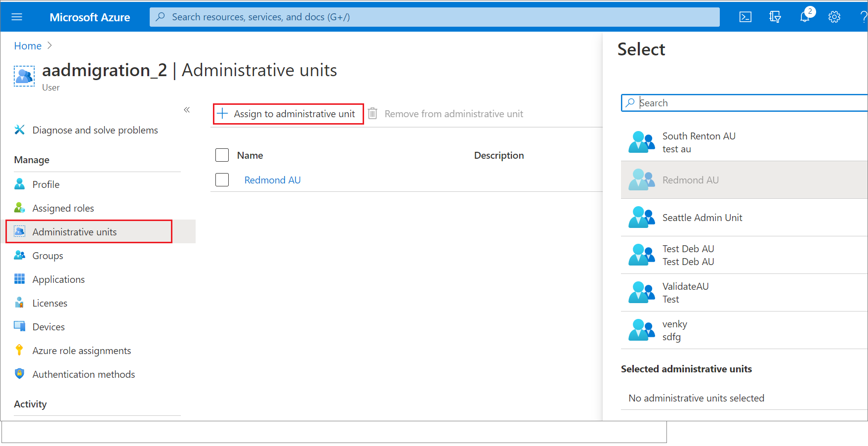This screenshot has height=446, width=868.
Task: Open Applications in the sidebar
Action: point(59,279)
